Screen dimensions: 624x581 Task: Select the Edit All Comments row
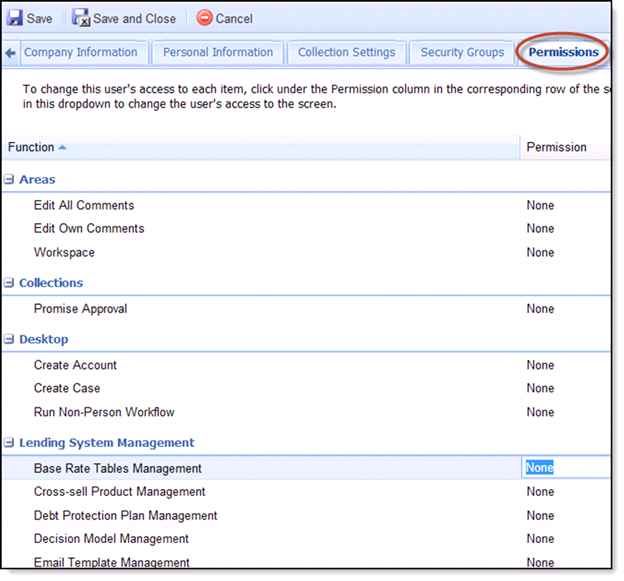pos(306,205)
